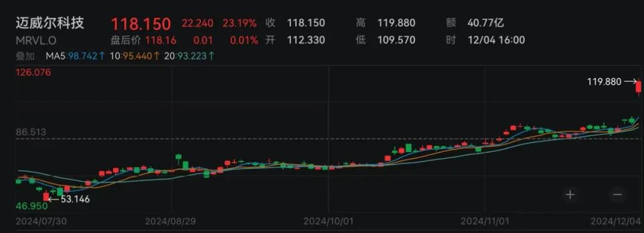Select the 2024/08/29 date axis label
The width and height of the screenshot is (644, 233).
click(x=171, y=222)
